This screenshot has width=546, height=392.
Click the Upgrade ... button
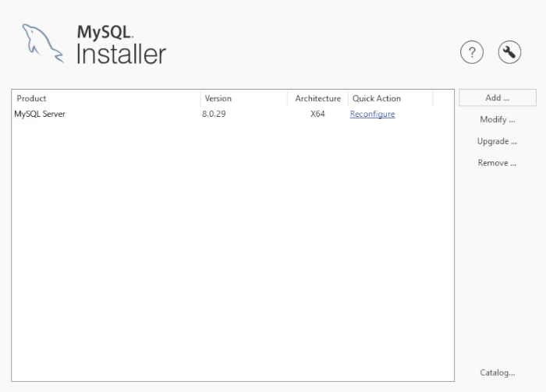[x=498, y=141]
